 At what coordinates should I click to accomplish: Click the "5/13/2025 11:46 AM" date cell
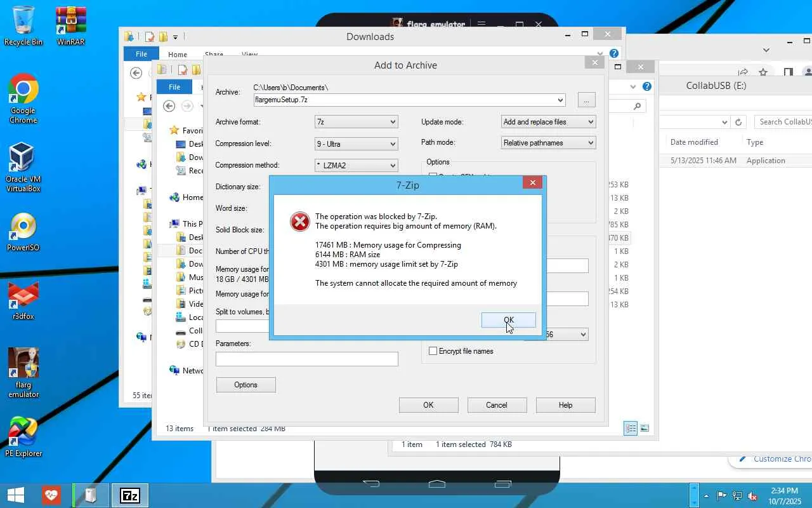[x=704, y=161]
